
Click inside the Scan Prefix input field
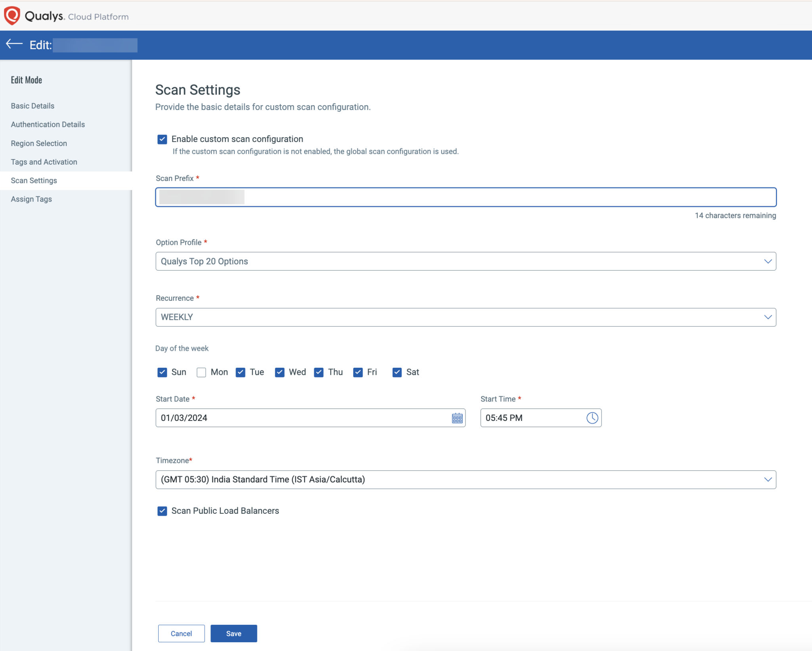465,197
